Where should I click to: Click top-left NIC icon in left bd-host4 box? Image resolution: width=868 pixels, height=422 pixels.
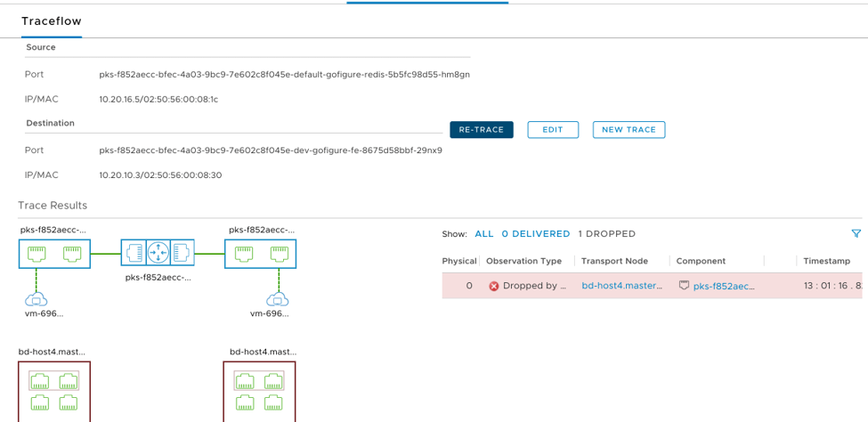coord(40,381)
